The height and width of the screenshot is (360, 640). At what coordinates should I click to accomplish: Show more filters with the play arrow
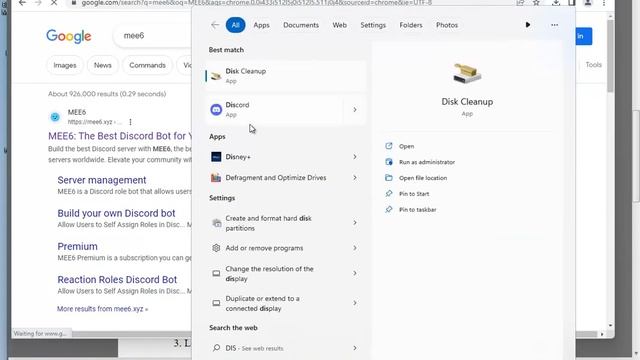click(528, 25)
